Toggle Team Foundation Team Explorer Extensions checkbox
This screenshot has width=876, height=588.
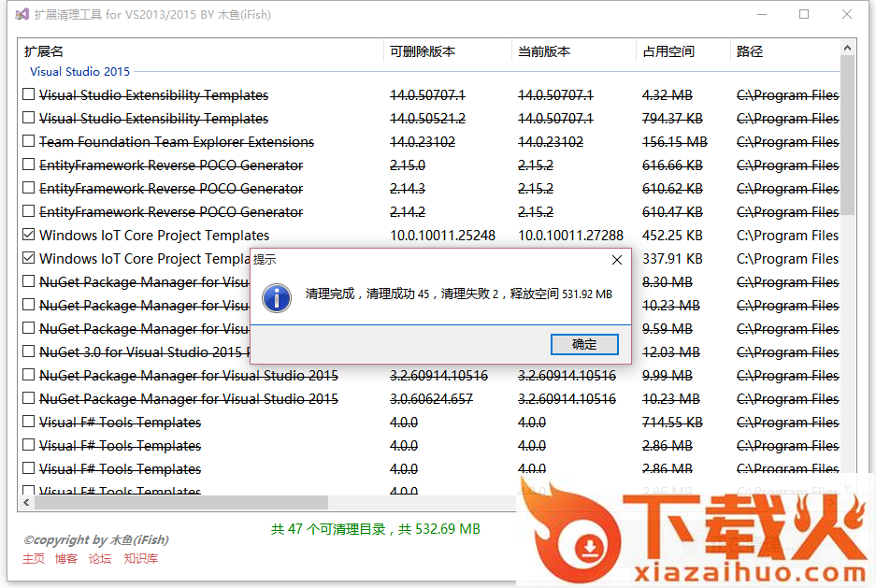(x=28, y=141)
